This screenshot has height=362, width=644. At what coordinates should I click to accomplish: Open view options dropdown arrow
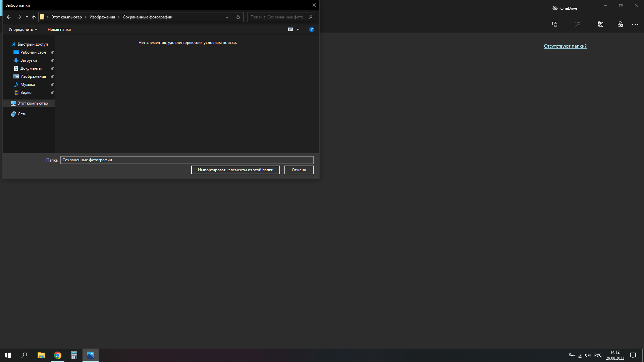tap(298, 29)
